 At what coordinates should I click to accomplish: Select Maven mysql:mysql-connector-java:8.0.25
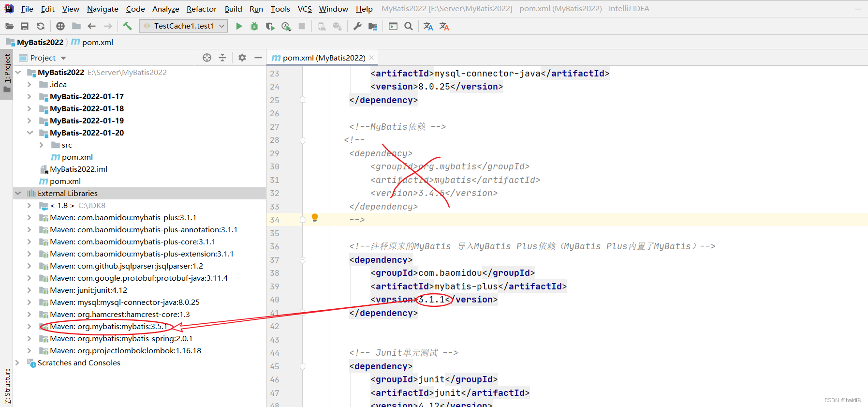click(125, 302)
